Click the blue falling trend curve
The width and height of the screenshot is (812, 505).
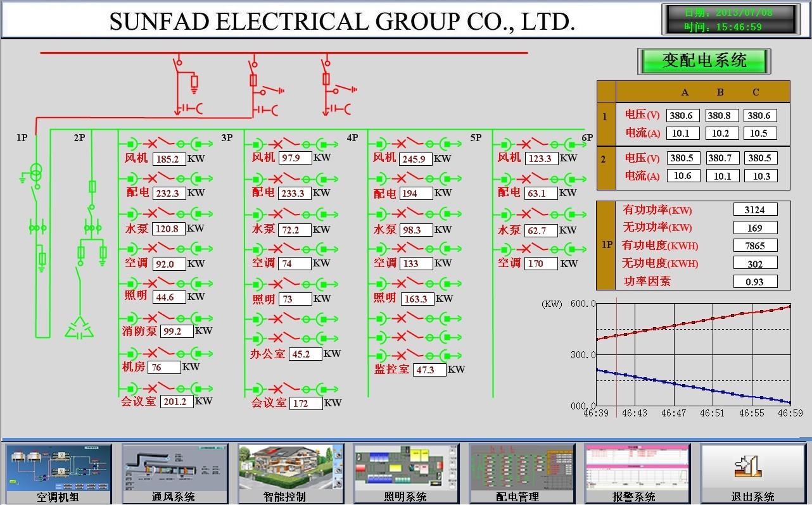tap(694, 387)
